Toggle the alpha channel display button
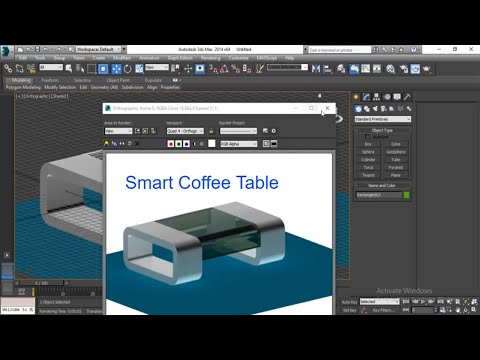The image size is (480, 360). [194, 144]
